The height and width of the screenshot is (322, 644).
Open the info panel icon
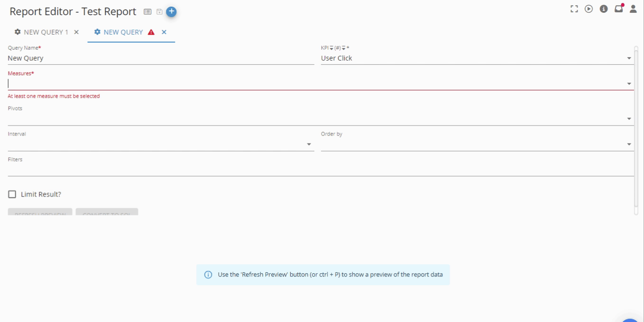point(603,9)
